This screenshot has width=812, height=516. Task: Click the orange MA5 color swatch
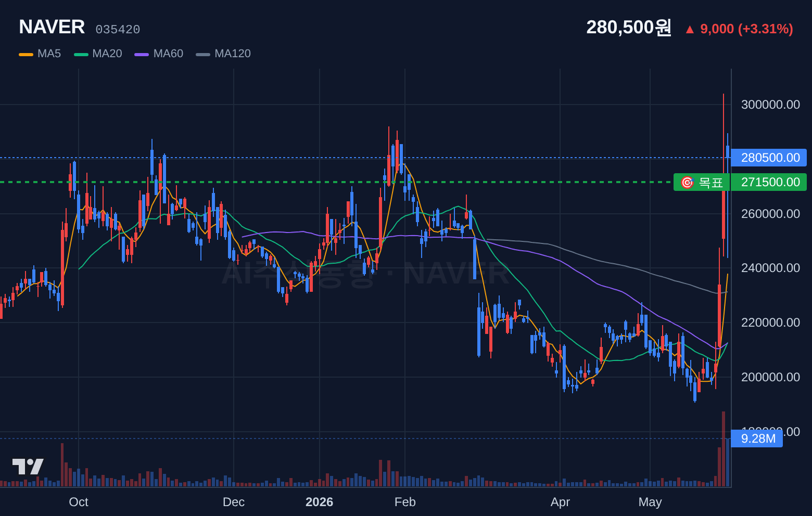click(26, 54)
